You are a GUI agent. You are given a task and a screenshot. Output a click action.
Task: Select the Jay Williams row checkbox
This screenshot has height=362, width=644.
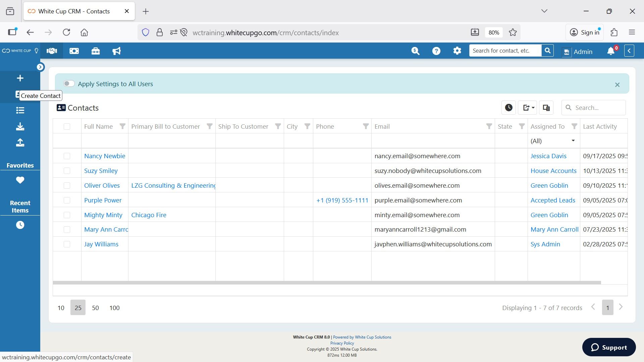[x=67, y=244]
